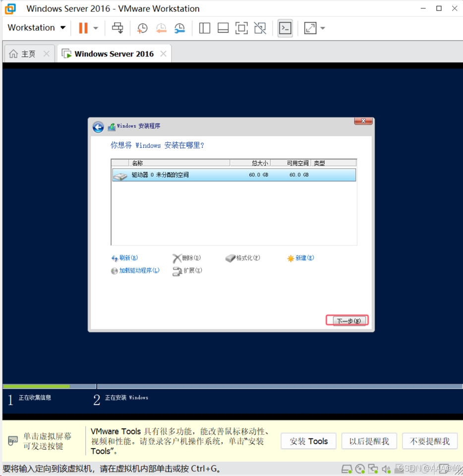
Task: Enter full screen mode
Action: pyautogui.click(x=241, y=28)
